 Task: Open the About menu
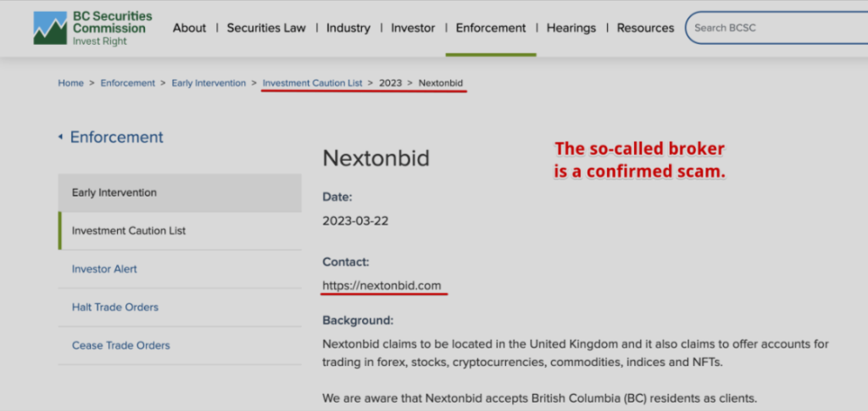pos(189,28)
